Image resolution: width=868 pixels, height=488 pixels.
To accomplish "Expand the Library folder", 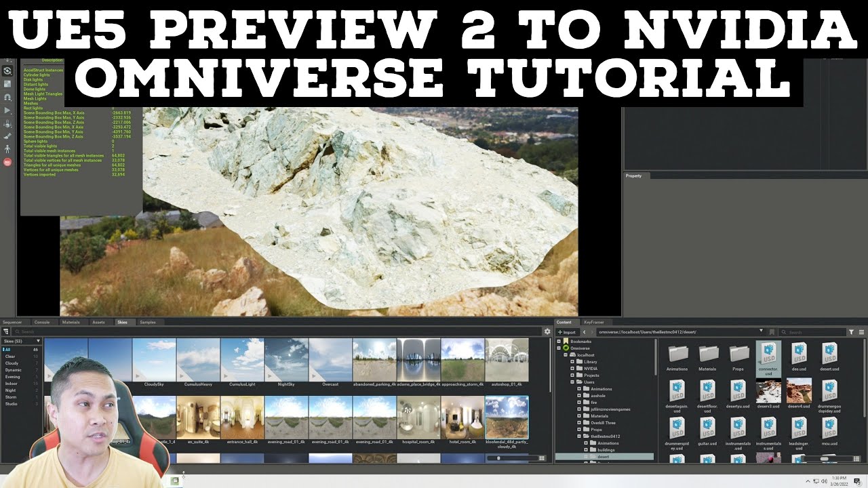I will coord(572,362).
